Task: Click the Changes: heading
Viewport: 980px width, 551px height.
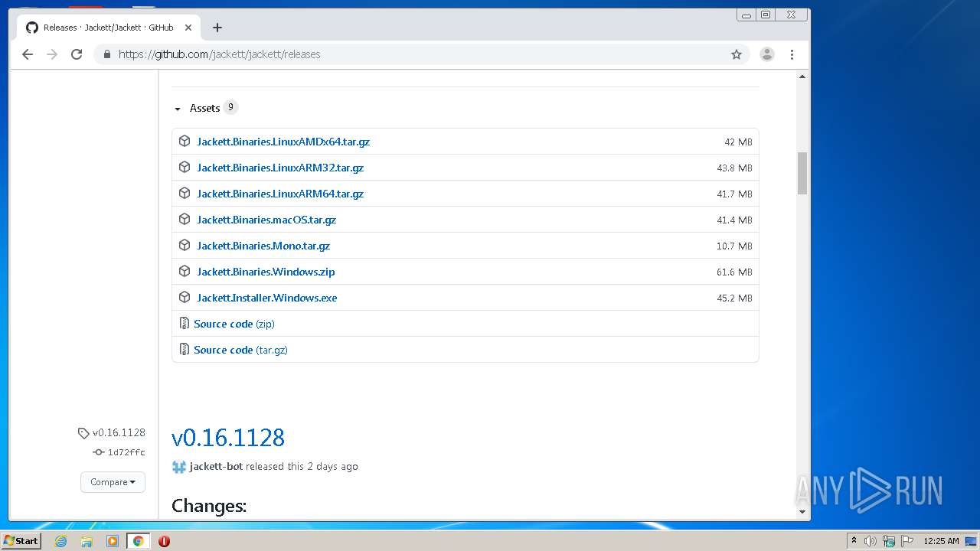Action: pyautogui.click(x=209, y=506)
